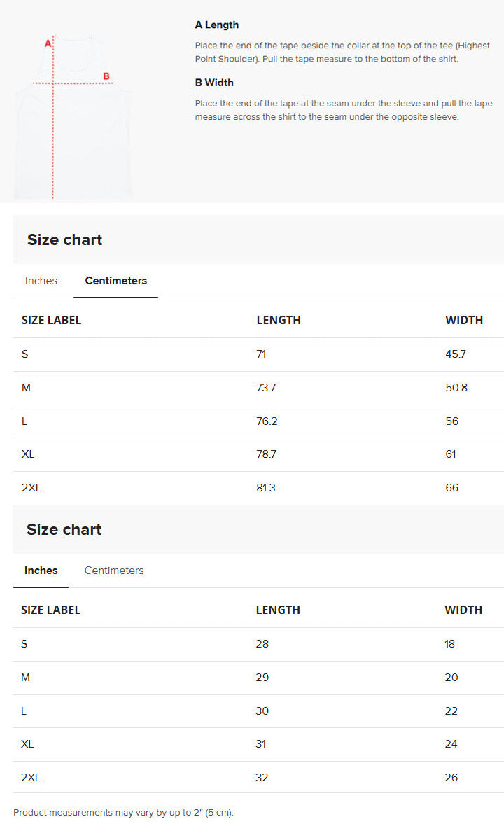Viewport: 504px width, 838px height.
Task: Select the red A measurement marker on diagram
Action: pos(48,42)
